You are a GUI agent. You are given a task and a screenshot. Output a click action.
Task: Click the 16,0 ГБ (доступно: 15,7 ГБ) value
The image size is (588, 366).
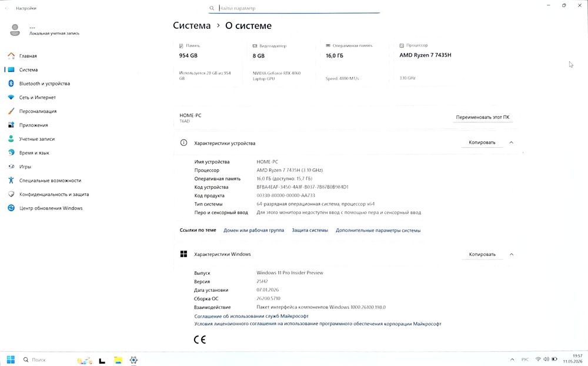[284, 179]
